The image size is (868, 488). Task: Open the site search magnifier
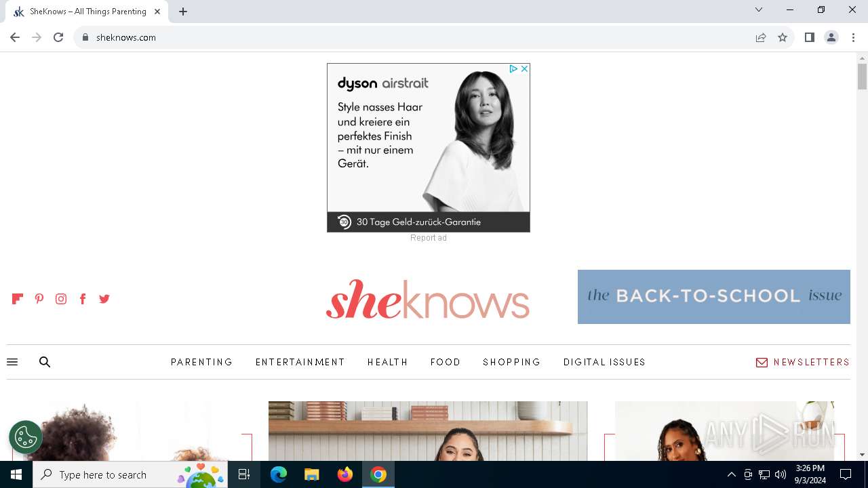(x=45, y=362)
